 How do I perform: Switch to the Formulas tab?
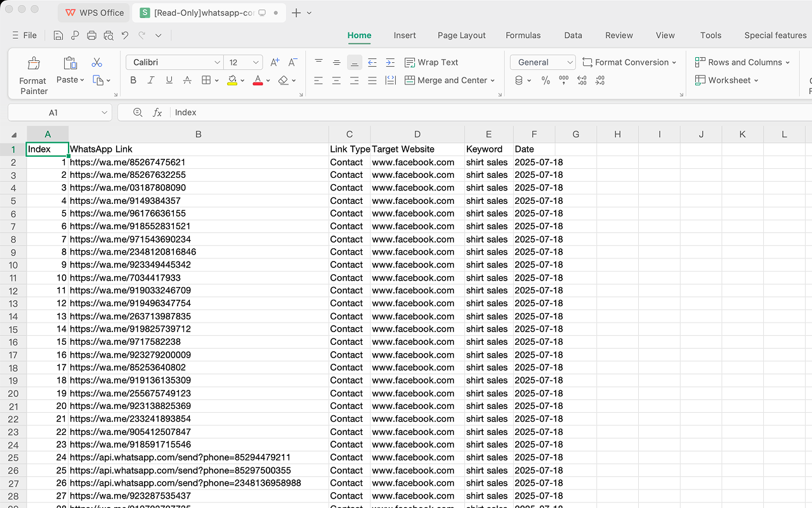[x=523, y=36]
